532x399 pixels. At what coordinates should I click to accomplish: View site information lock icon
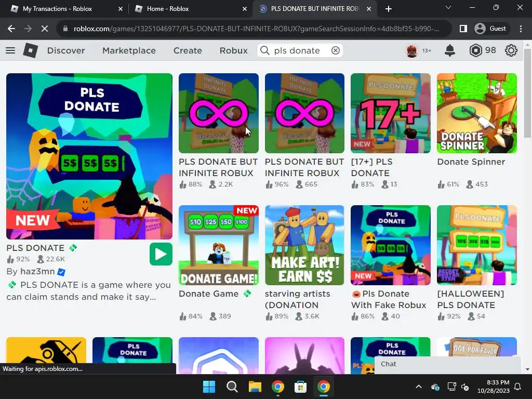(65, 29)
